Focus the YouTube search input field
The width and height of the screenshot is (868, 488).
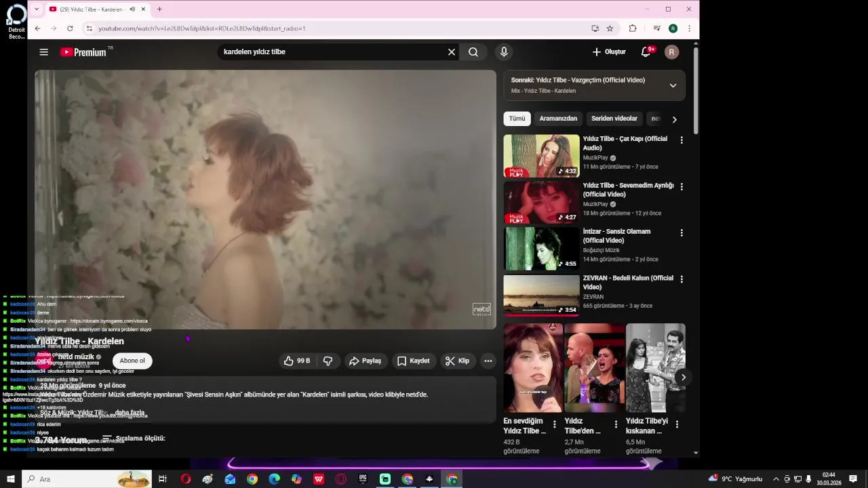pos(332,52)
